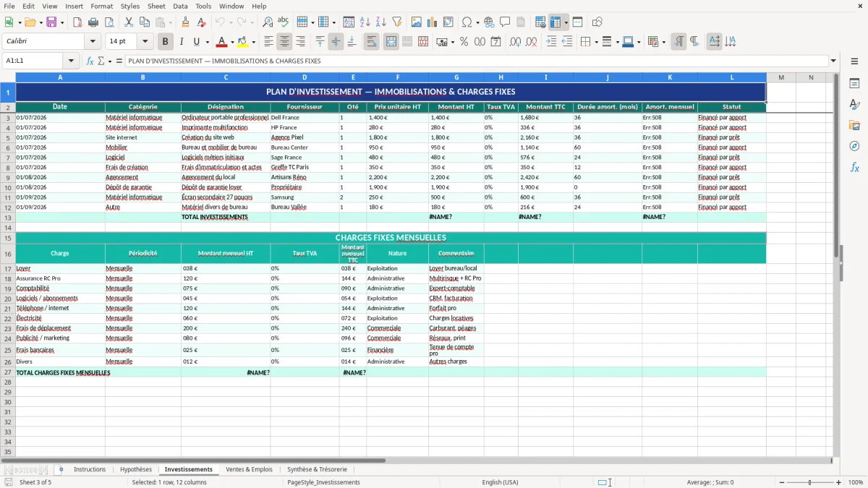Screen dimensions: 868x488
Task: Click PageStyle_Investissements in status bar
Action: (x=323, y=482)
